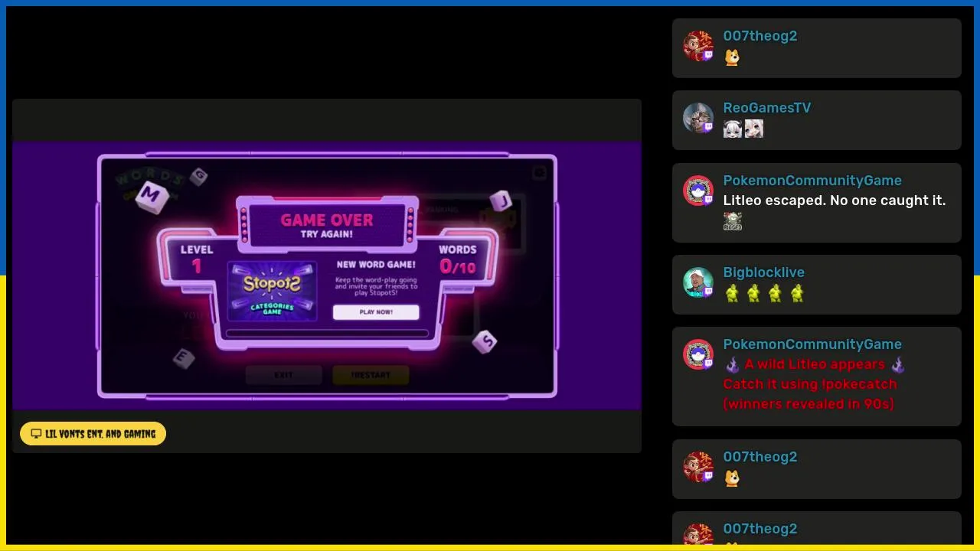Click the flame emoji before "A wild Litleo"
The image size is (980, 551).
[x=733, y=365]
